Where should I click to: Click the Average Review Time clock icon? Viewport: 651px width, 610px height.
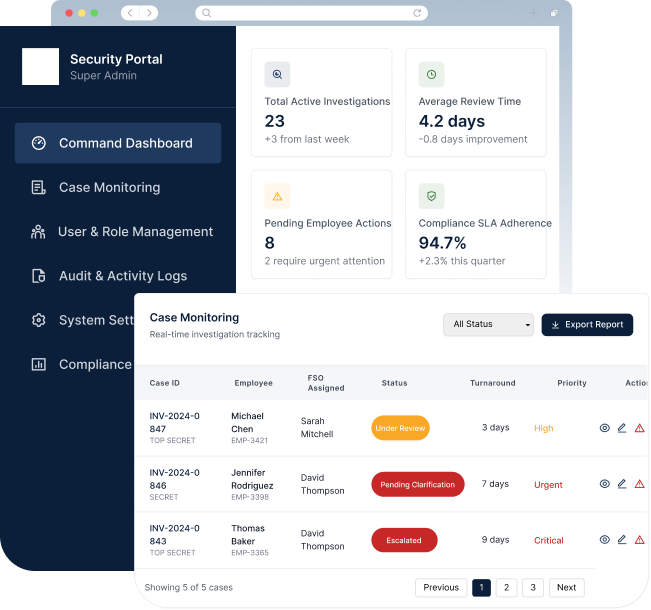pyautogui.click(x=431, y=74)
